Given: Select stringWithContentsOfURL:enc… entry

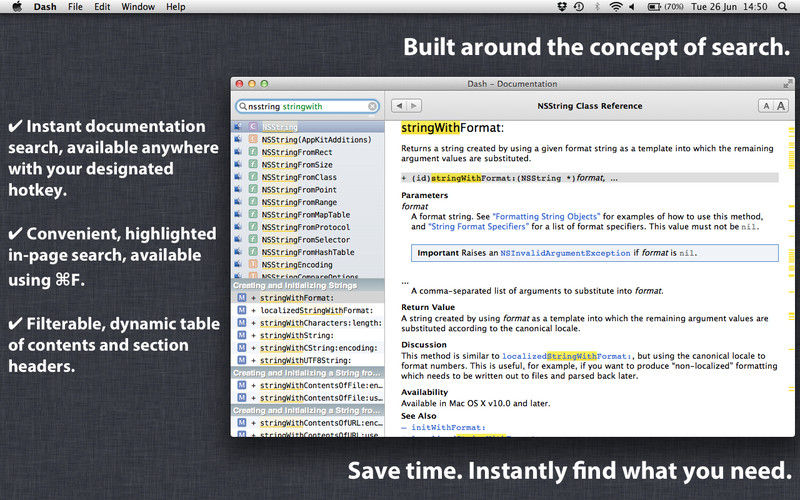Looking at the screenshot, I should click(x=308, y=423).
